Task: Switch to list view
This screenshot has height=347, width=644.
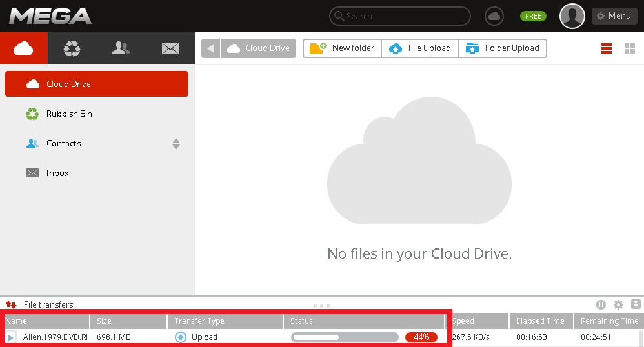Action: click(x=606, y=48)
